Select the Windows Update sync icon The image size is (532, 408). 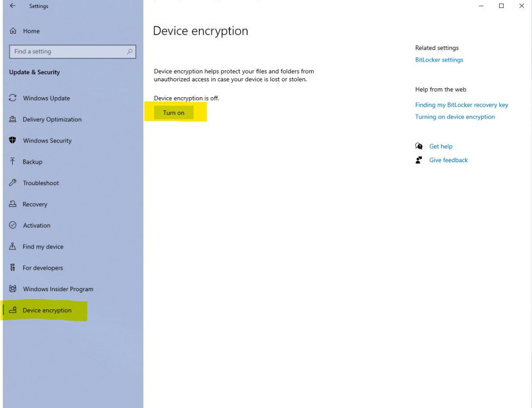pyautogui.click(x=13, y=98)
